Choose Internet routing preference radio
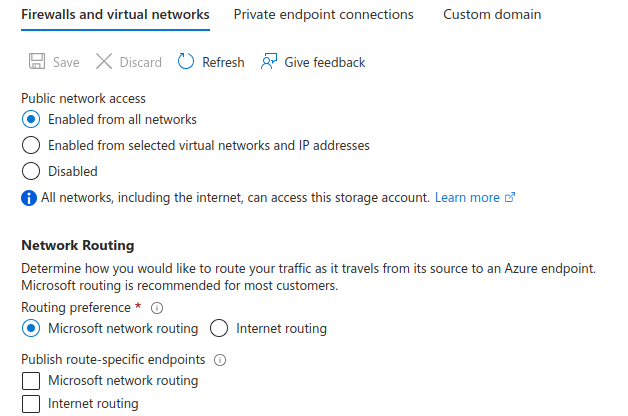This screenshot has height=416, width=628. click(x=219, y=328)
